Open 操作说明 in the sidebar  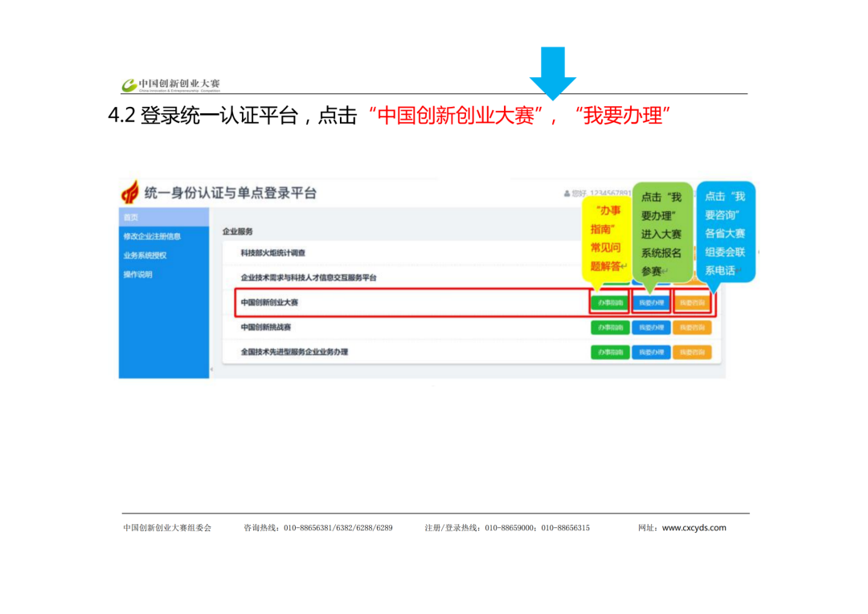[x=137, y=275]
